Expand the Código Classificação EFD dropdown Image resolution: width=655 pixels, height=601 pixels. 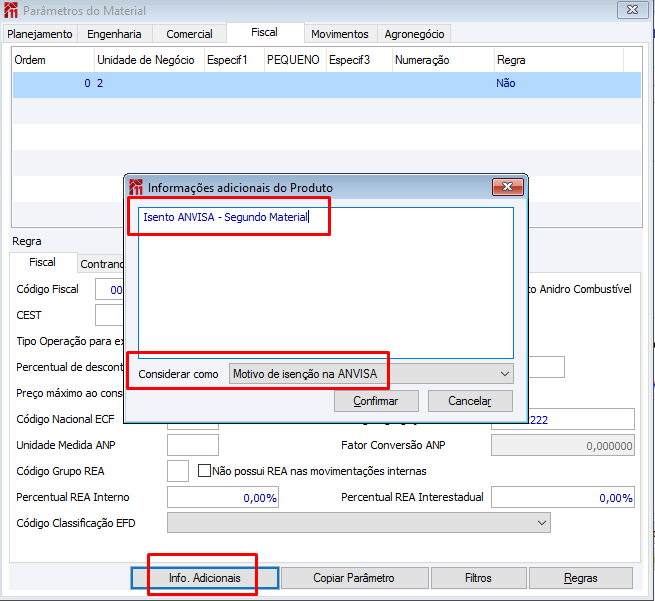[358, 523]
